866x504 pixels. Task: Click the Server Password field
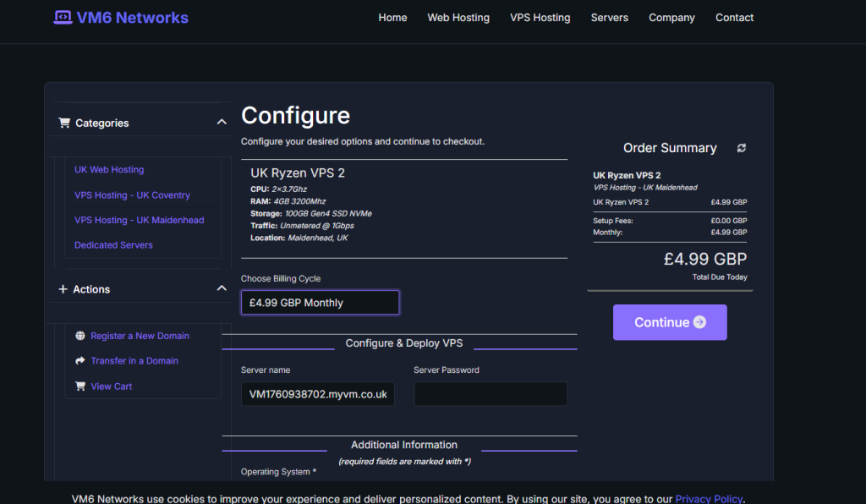click(490, 394)
